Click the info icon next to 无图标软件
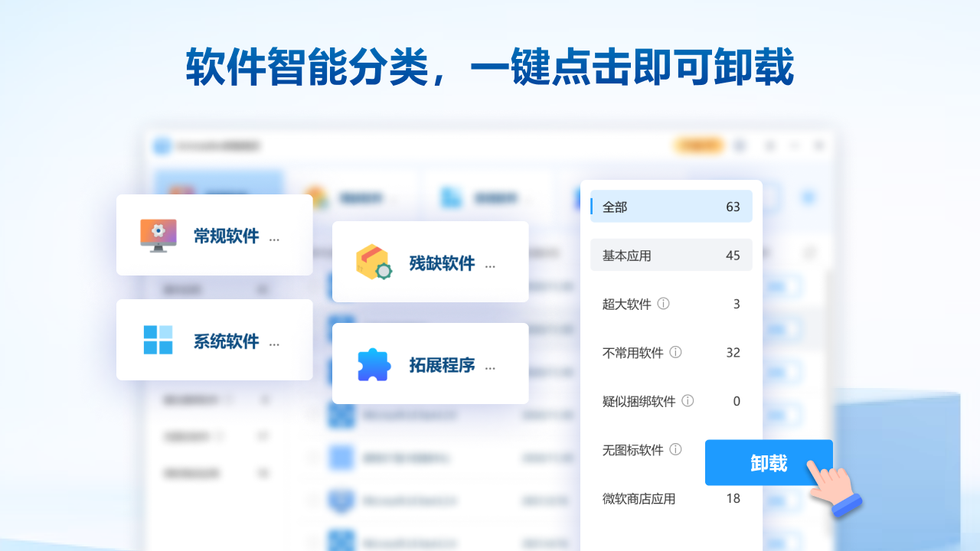Image resolution: width=980 pixels, height=551 pixels. [676, 450]
